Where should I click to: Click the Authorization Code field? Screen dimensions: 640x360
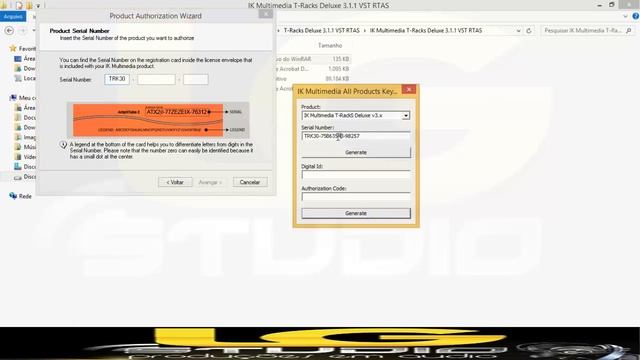pyautogui.click(x=356, y=197)
